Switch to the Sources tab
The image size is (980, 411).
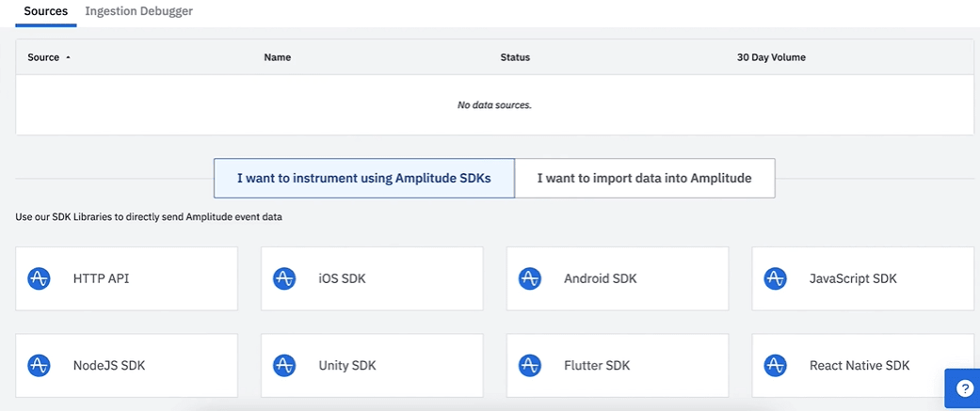(45, 11)
